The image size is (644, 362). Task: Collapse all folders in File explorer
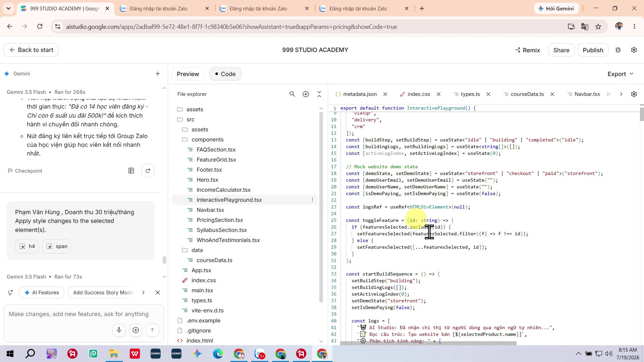coord(319,94)
